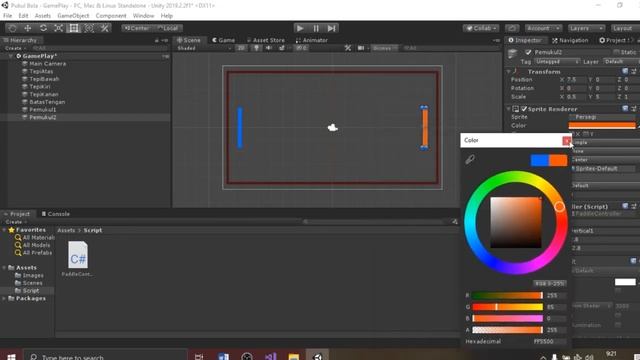
Task: Switch to the Asset Store tab
Action: click(266, 40)
